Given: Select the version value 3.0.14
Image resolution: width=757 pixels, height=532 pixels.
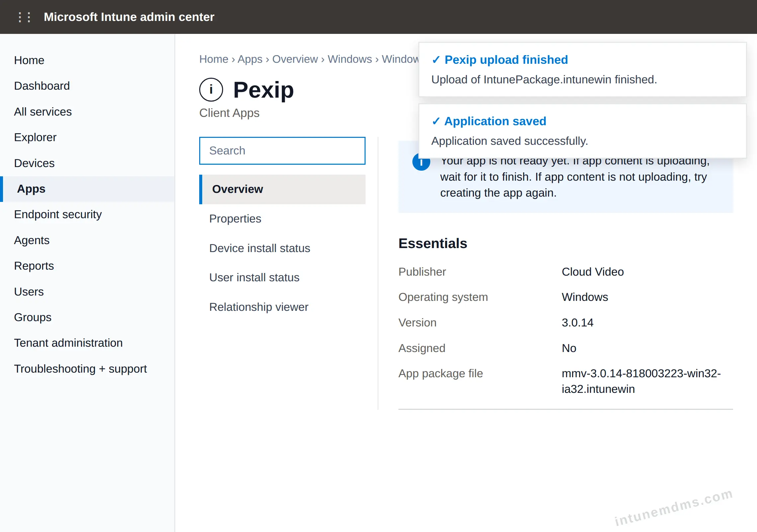Looking at the screenshot, I should 577,322.
